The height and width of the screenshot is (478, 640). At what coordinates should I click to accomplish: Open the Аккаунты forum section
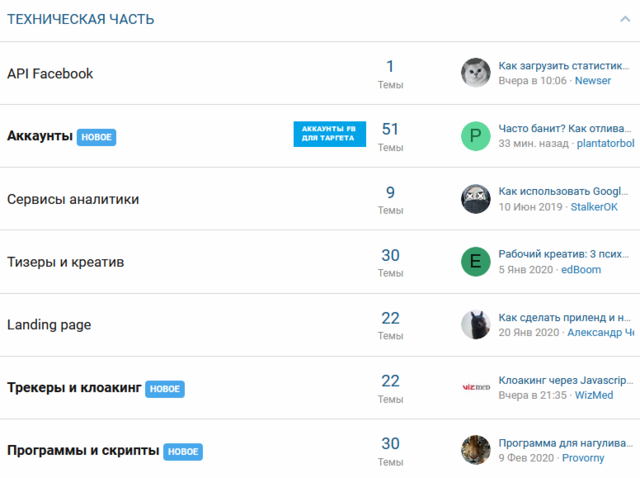tap(40, 136)
